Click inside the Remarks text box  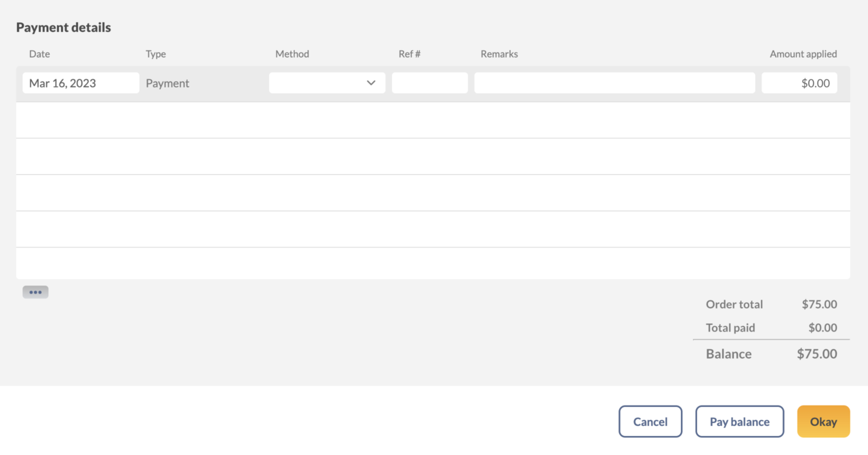(x=614, y=83)
